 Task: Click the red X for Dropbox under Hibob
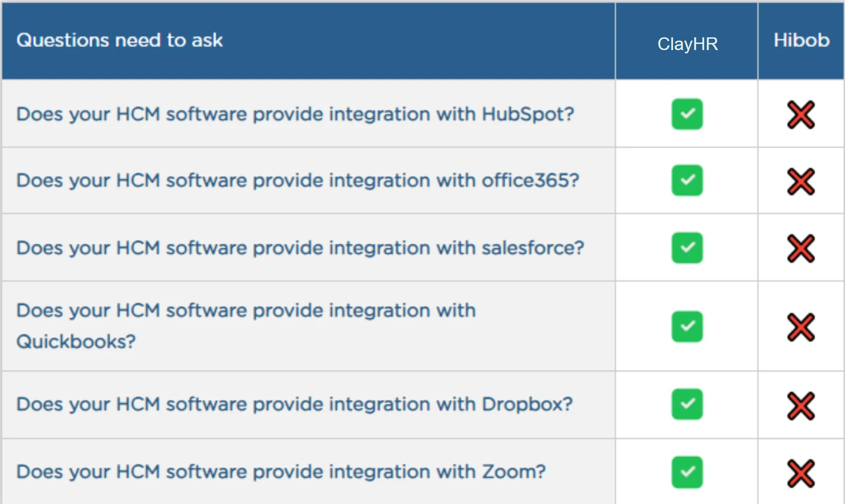[x=801, y=406]
